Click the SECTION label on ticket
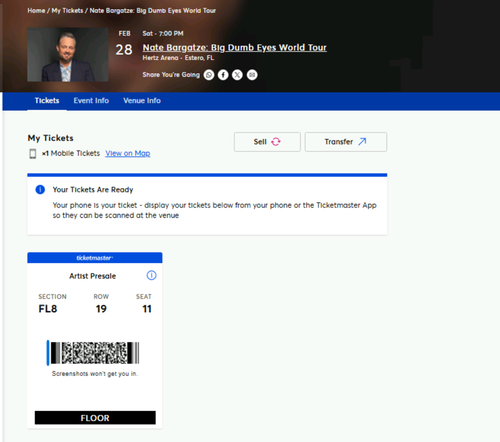Viewport: 500px width, 442px height. 52,297
